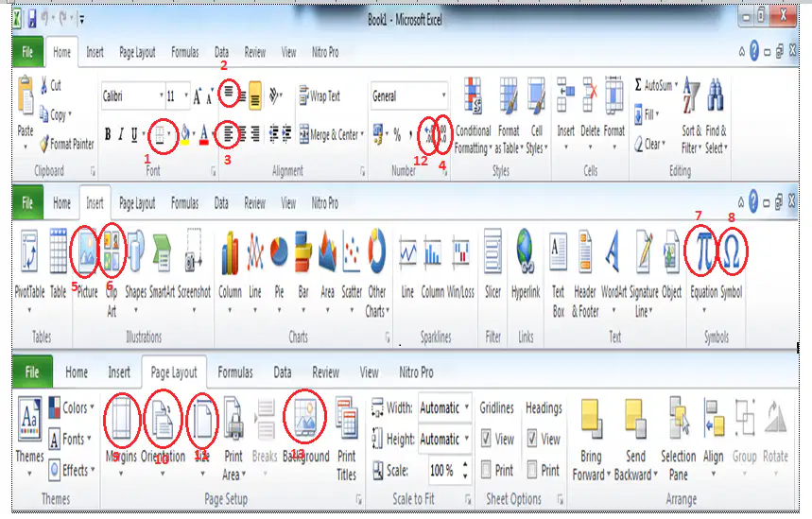This screenshot has width=812, height=519.
Task: Open the File tab on top ribbon
Action: (x=28, y=52)
